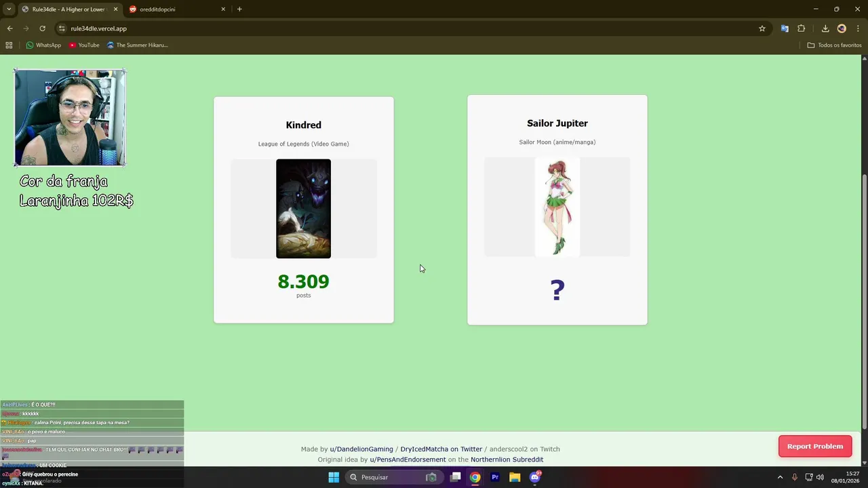Reload the current page
868x488 pixels.
pos(42,28)
